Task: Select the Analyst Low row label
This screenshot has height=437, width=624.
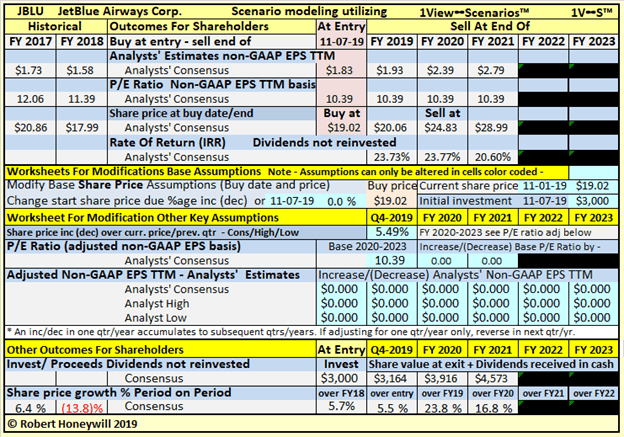Action: (x=155, y=318)
